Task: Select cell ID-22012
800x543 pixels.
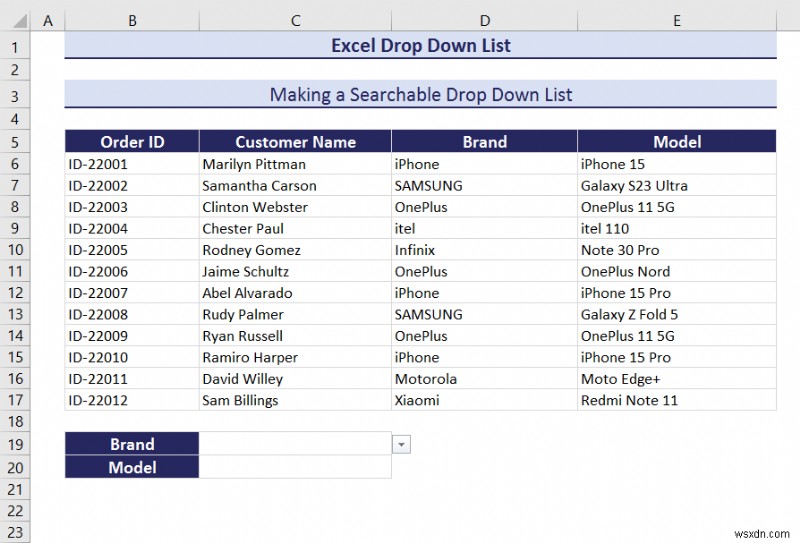Action: point(132,400)
